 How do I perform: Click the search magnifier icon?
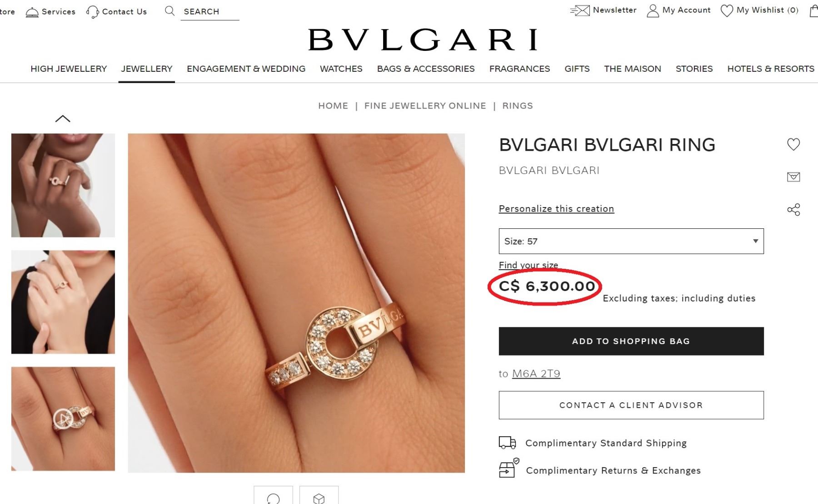(170, 11)
